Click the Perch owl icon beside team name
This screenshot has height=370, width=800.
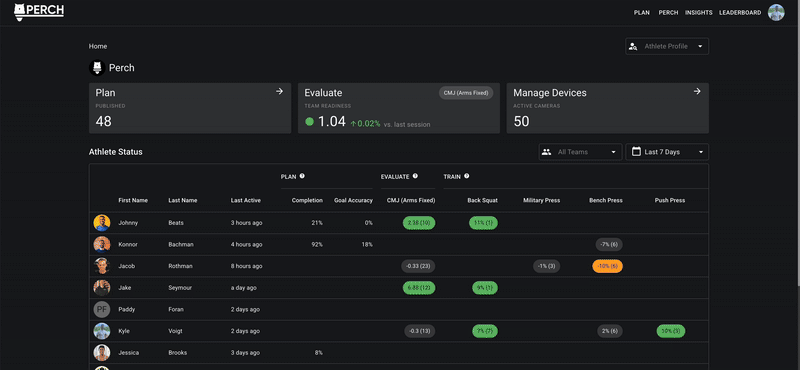point(97,68)
